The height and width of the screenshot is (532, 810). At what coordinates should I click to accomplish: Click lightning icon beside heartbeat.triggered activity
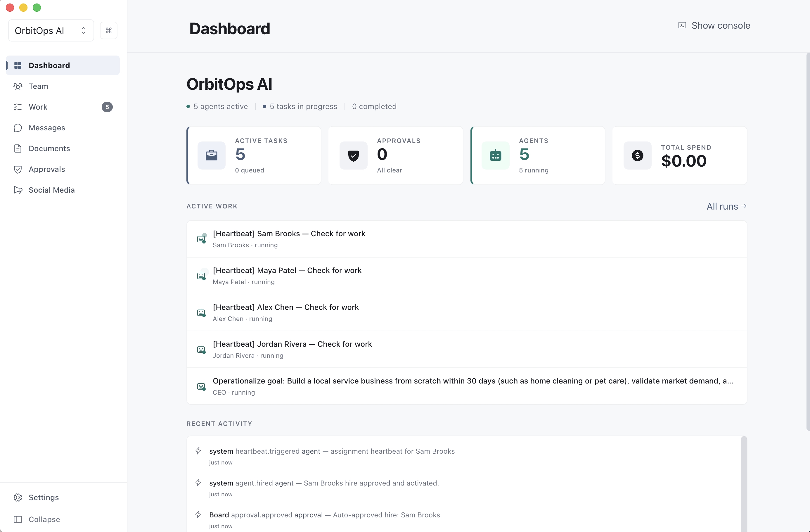tap(198, 451)
